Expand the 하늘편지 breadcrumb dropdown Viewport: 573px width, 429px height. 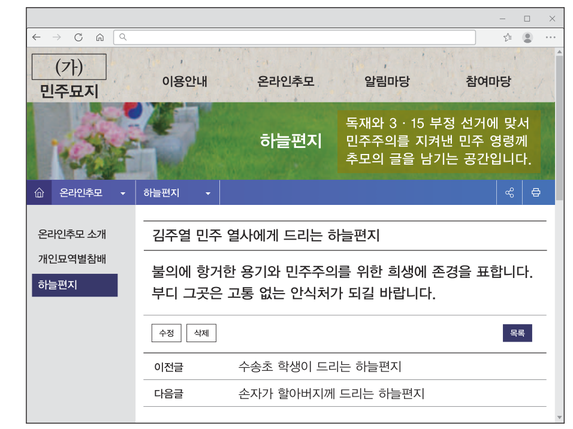click(x=178, y=193)
